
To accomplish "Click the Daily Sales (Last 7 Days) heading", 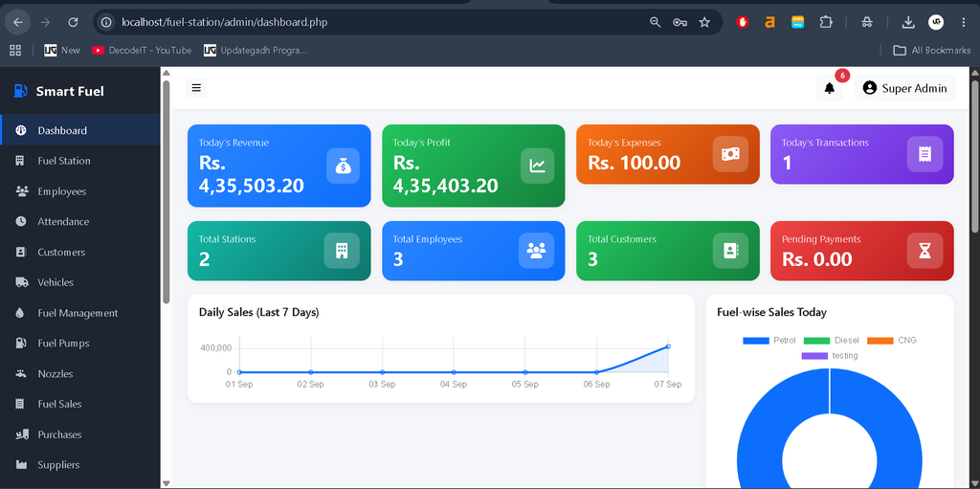I will 258,312.
